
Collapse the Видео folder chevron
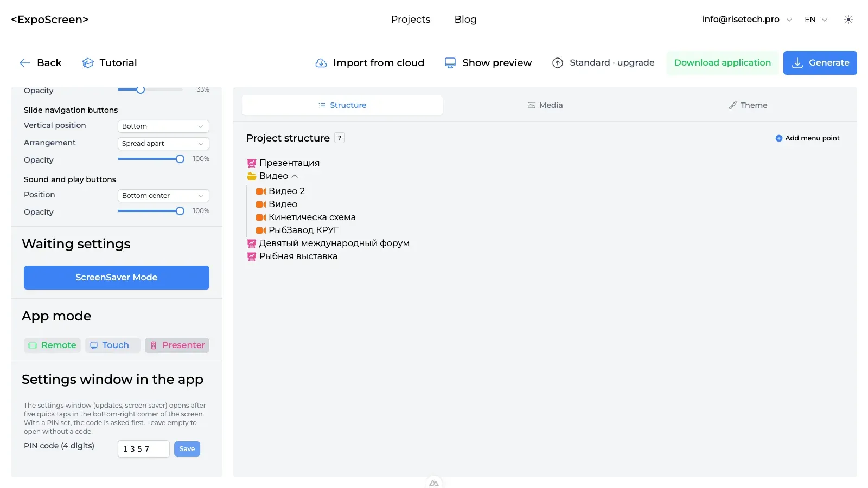[295, 176]
